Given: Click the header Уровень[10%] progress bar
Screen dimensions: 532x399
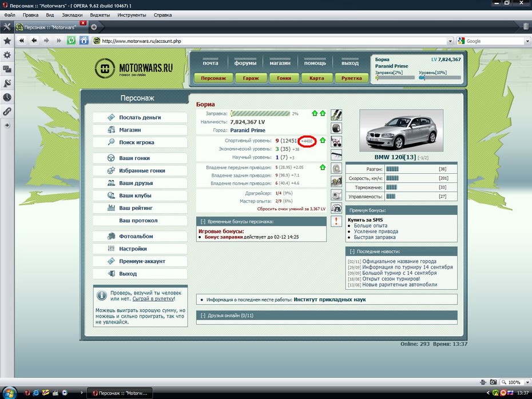Looking at the screenshot, I should pyautogui.click(x=440, y=78).
